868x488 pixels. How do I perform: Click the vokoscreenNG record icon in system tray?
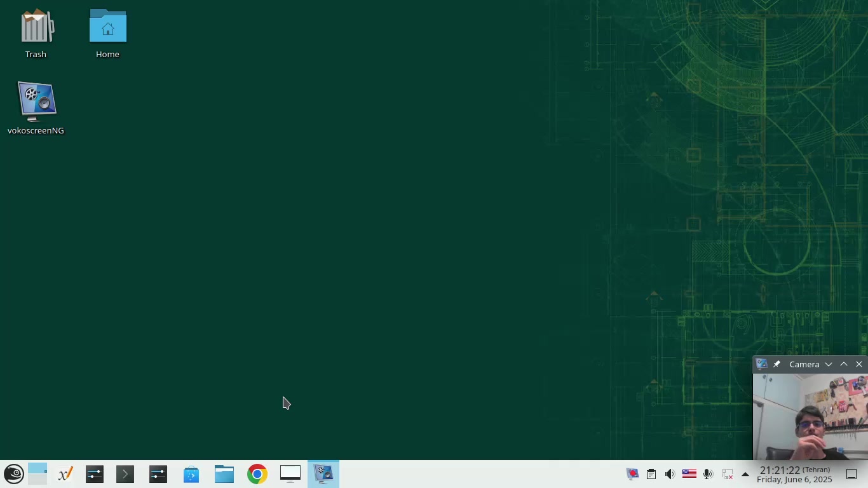click(632, 474)
